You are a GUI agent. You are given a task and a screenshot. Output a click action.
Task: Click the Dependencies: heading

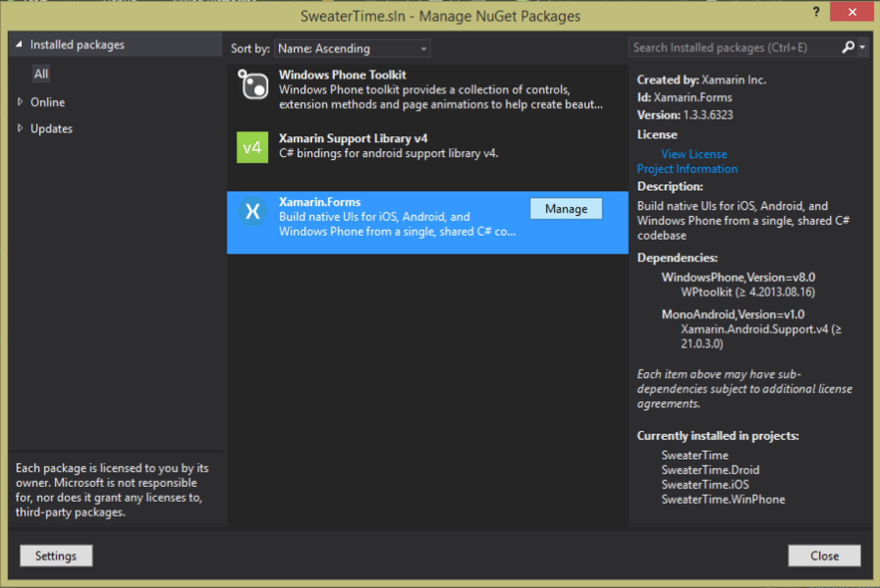point(677,258)
